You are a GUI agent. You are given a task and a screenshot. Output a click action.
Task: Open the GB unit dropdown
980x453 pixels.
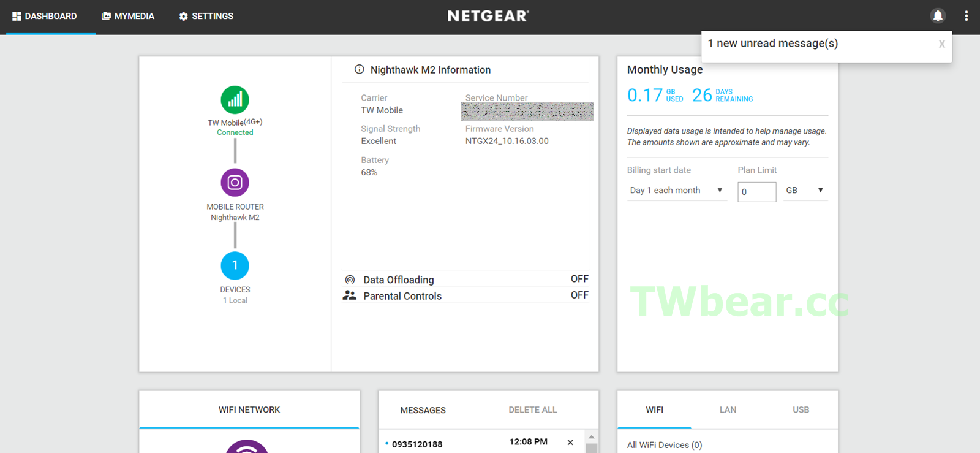point(805,191)
